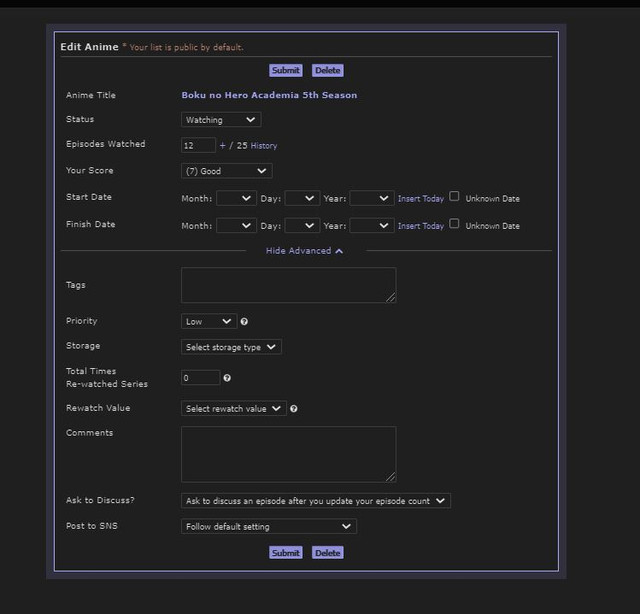
Task: Open the Ask to Discuss dropdown
Action: [316, 501]
